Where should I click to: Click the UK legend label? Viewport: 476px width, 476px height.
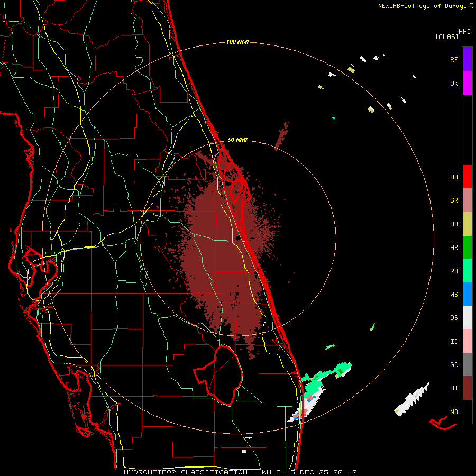[x=454, y=83]
